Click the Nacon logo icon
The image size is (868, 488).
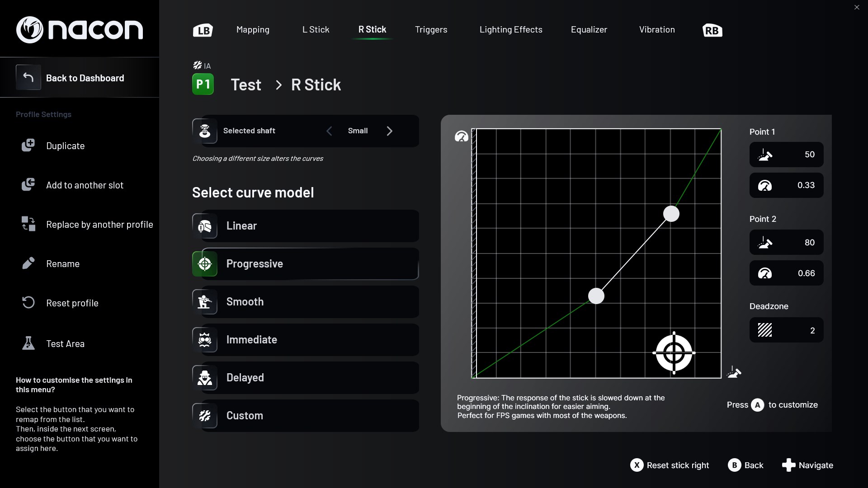(x=29, y=29)
